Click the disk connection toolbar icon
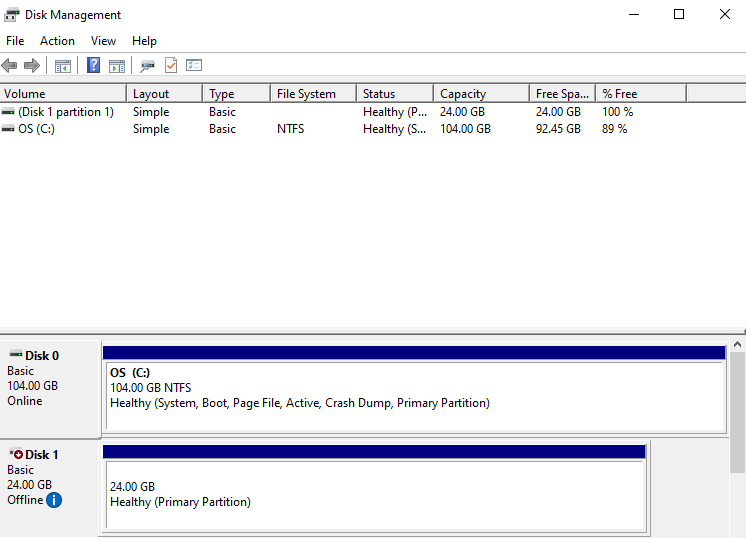Viewport: 746px width, 538px height. [x=147, y=66]
